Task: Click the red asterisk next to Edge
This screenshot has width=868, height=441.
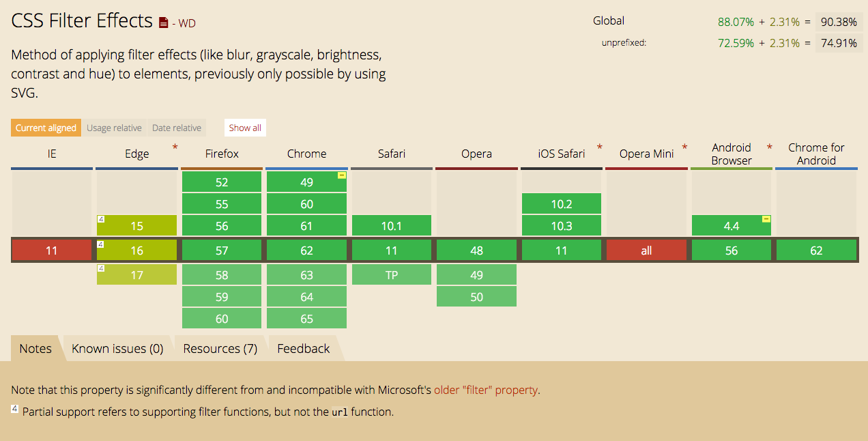Action: pyautogui.click(x=175, y=147)
